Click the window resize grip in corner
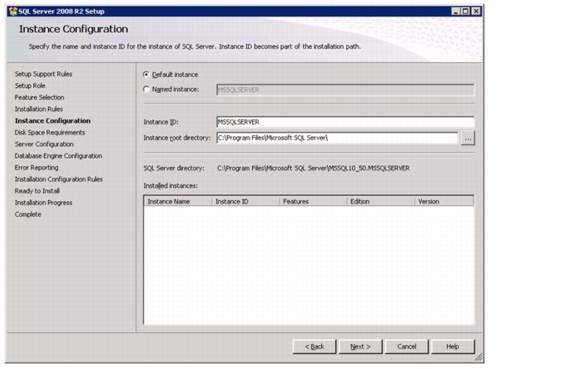576x369 pixels. 478,357
